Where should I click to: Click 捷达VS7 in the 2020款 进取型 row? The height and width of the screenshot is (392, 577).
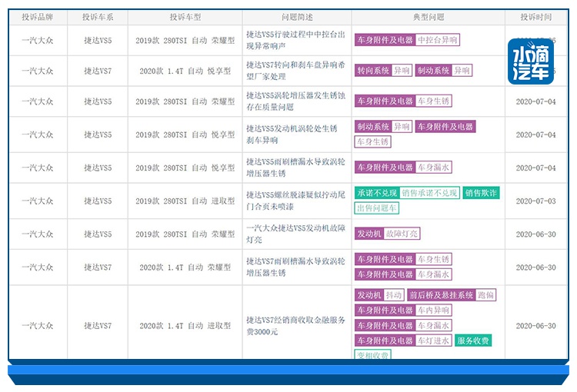98,325
